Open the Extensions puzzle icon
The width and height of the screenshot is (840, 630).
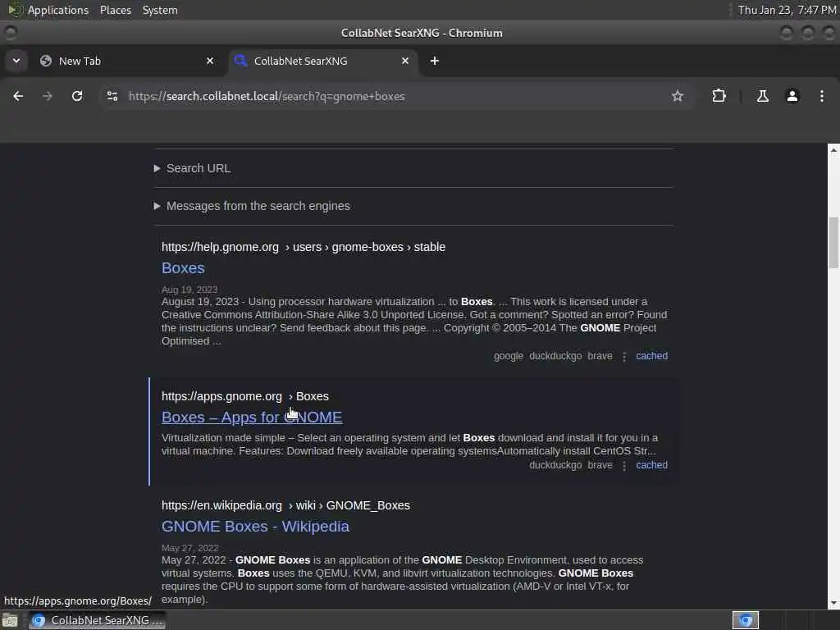719,96
